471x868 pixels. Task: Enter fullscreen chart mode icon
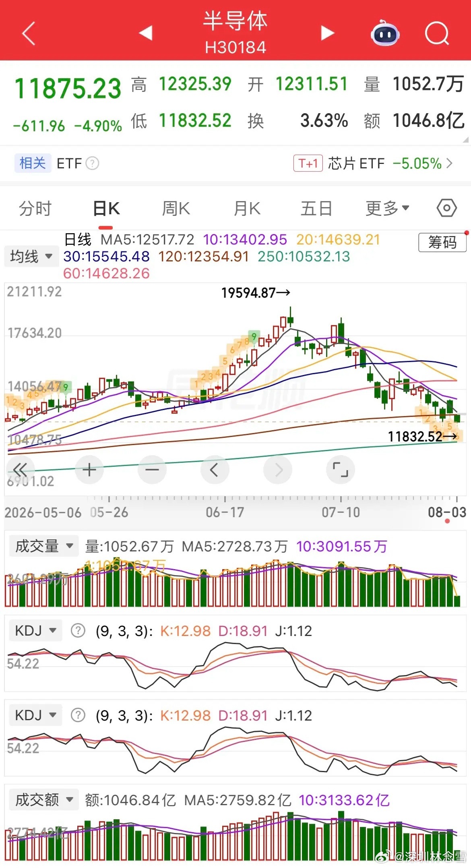[x=341, y=470]
